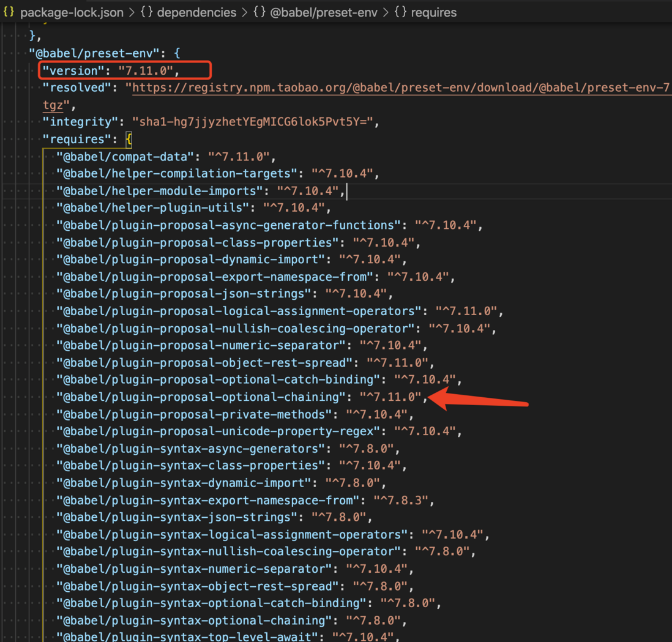Click plugin-syntax-export-namespace-from line
This screenshot has width=672, height=642.
click(245, 501)
